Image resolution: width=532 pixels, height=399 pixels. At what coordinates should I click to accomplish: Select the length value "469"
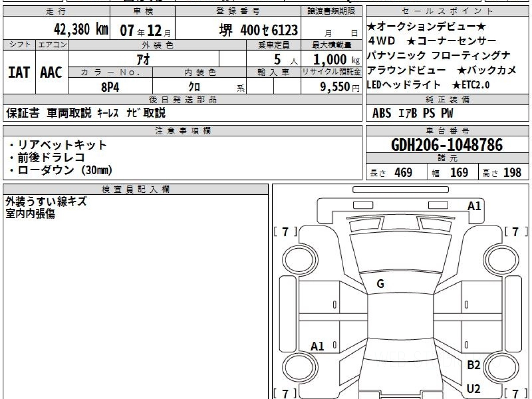coord(403,172)
